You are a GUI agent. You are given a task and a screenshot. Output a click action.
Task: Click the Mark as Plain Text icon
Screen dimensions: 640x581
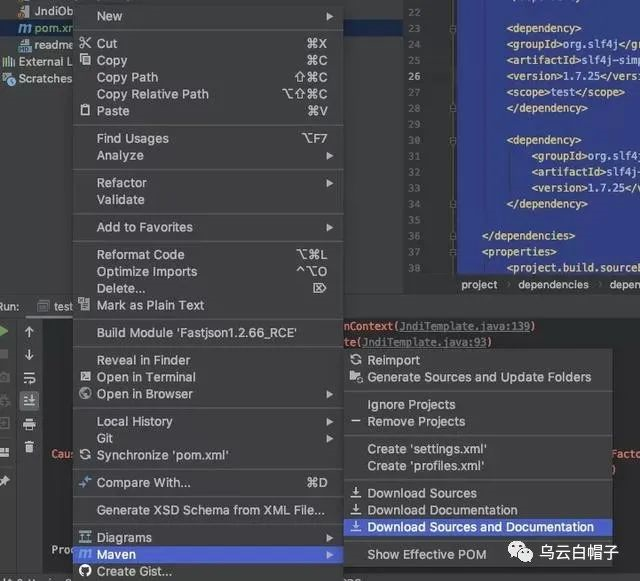point(84,304)
